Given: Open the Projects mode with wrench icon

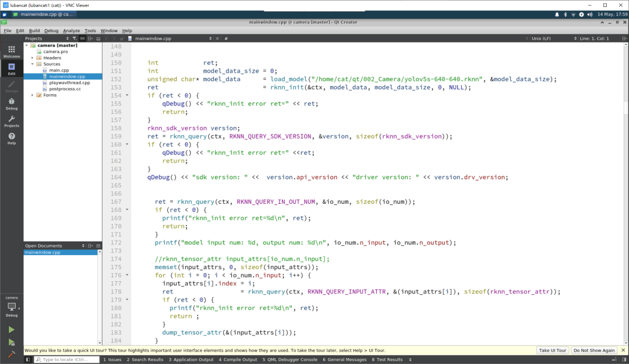Looking at the screenshot, I should [x=12, y=121].
